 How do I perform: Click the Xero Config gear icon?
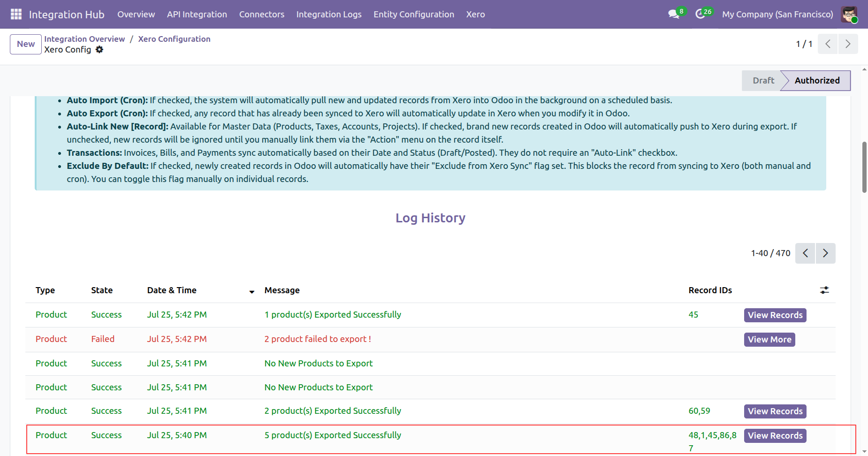click(99, 50)
